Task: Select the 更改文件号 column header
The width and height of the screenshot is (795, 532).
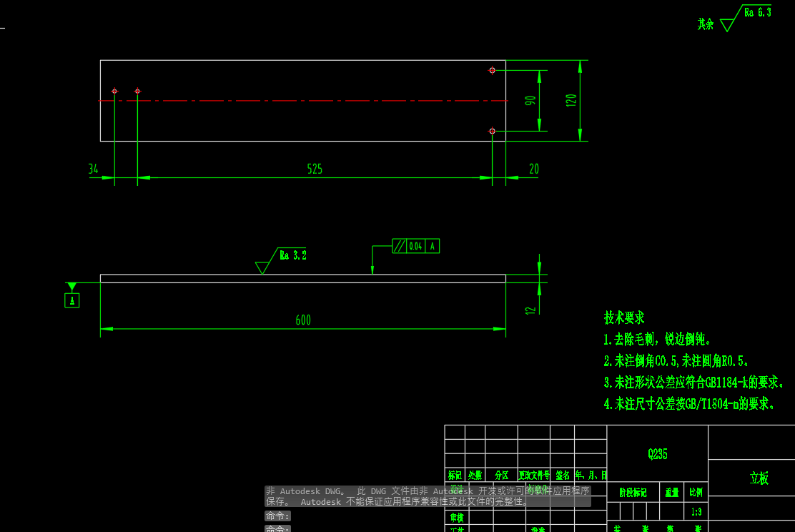Action: pyautogui.click(x=534, y=476)
